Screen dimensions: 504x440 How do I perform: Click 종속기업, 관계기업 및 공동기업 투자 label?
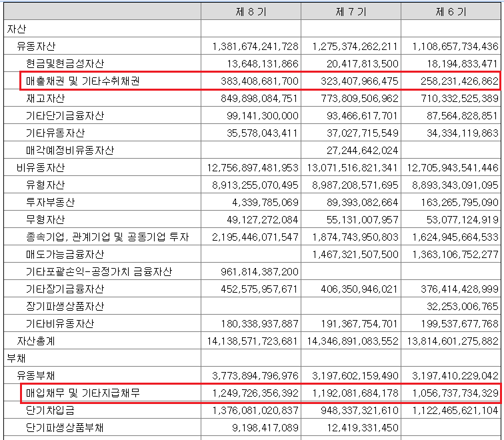tap(107, 237)
